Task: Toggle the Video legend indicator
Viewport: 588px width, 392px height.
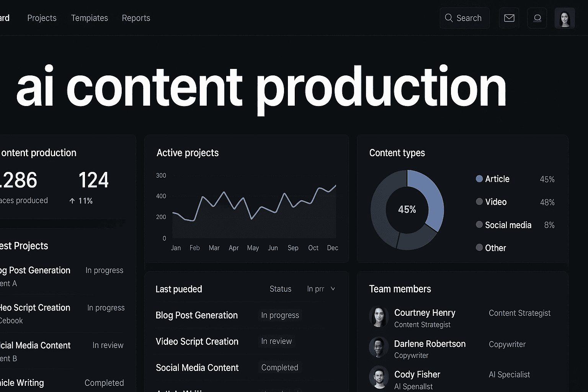Action: pos(479,202)
